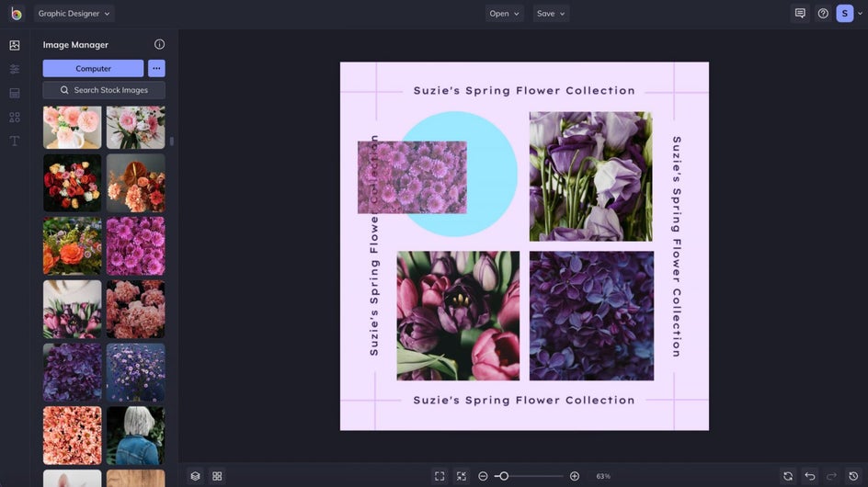This screenshot has height=487, width=868.
Task: Select the magenta chrysanthemums thumbnail
Action: pyautogui.click(x=136, y=246)
